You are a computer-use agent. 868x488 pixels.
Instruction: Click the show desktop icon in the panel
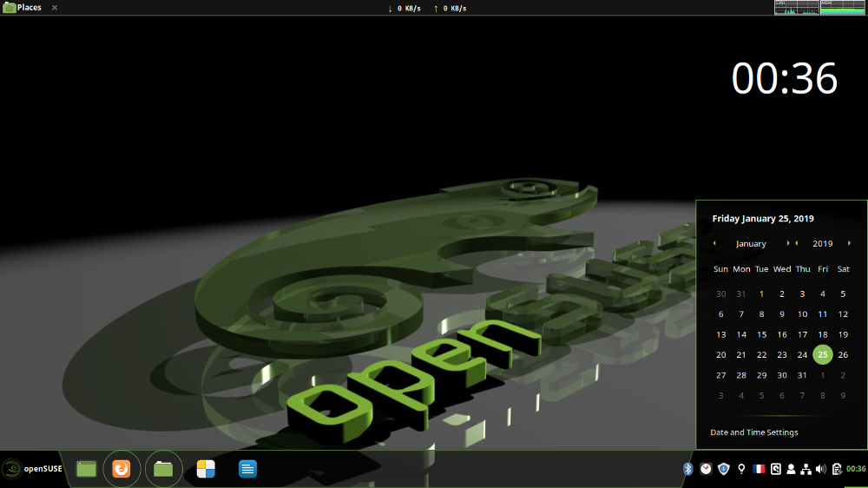[x=86, y=469]
